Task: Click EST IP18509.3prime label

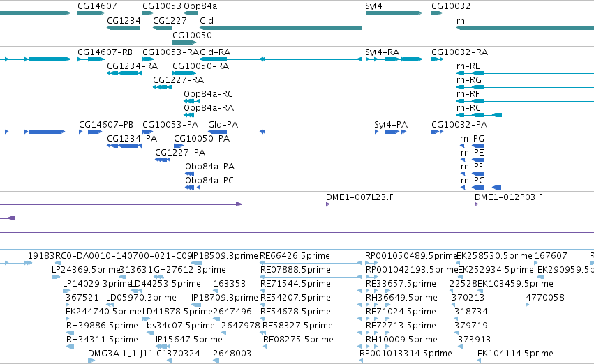Action: tap(225, 256)
